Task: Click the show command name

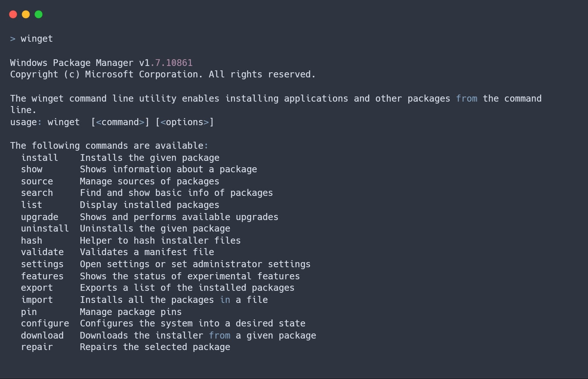Action: (x=32, y=169)
